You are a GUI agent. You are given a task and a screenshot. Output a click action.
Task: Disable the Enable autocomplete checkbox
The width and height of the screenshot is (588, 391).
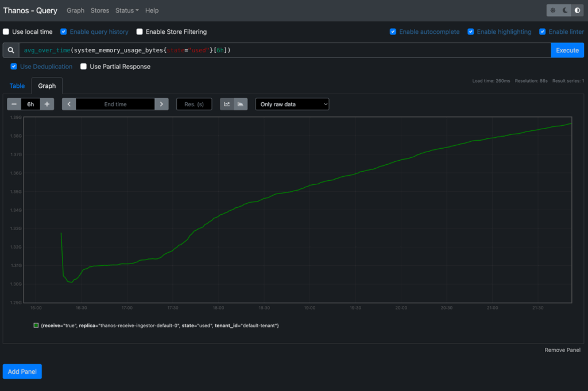(x=393, y=32)
